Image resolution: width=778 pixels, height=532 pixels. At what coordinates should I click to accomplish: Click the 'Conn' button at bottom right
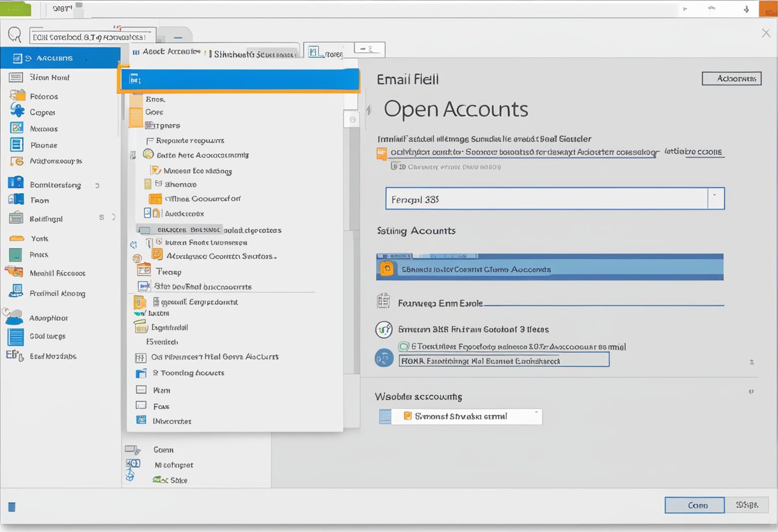coord(694,505)
